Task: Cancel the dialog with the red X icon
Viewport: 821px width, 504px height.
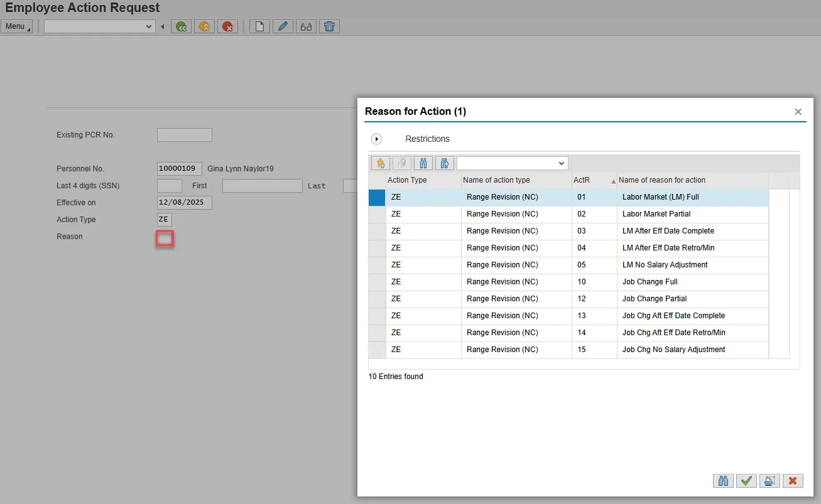Action: [x=792, y=481]
